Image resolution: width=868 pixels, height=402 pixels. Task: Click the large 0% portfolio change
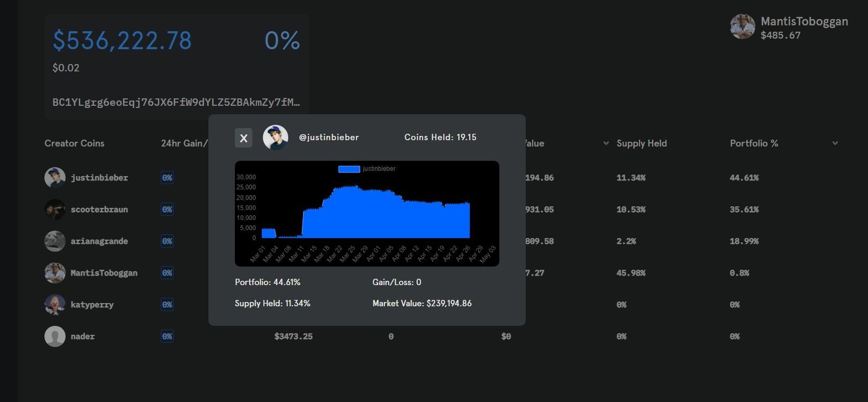(x=282, y=41)
